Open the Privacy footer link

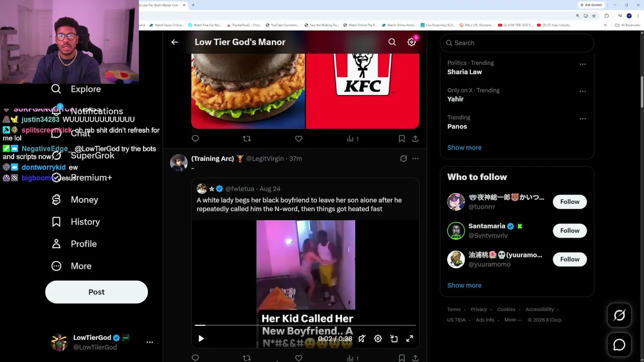pyautogui.click(x=479, y=310)
